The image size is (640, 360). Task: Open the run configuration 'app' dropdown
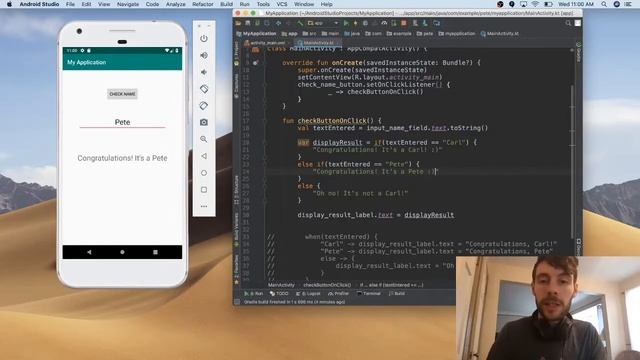(323, 23)
